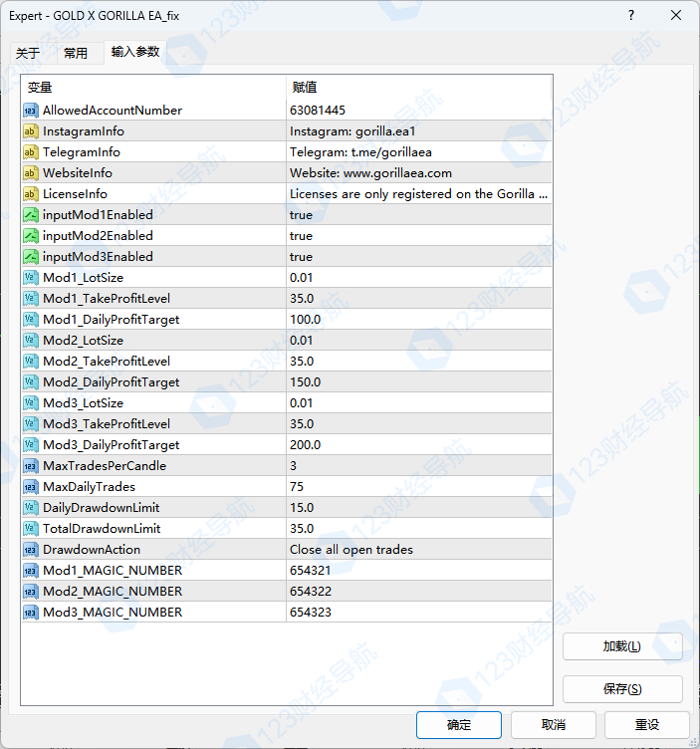Click the inputMod1Enabled boolean icon

pyautogui.click(x=31, y=215)
